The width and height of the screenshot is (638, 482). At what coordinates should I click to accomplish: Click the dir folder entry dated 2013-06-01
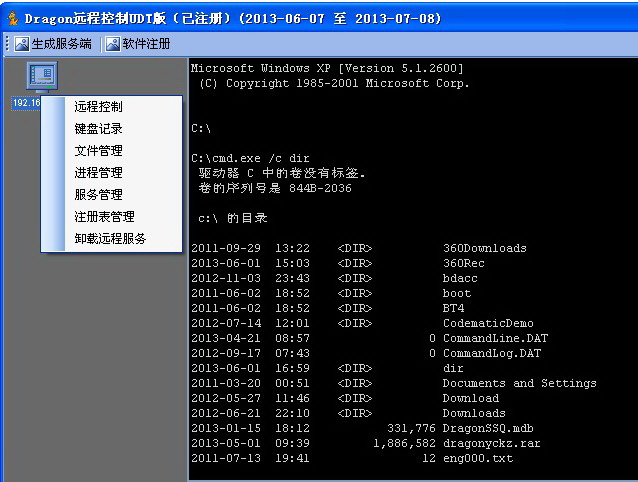pos(453,369)
